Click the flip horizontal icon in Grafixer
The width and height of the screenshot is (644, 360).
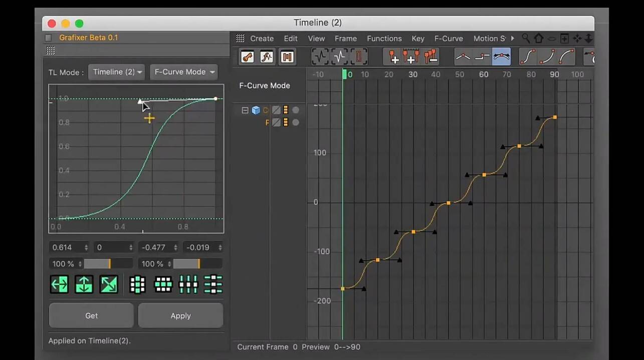(x=59, y=284)
